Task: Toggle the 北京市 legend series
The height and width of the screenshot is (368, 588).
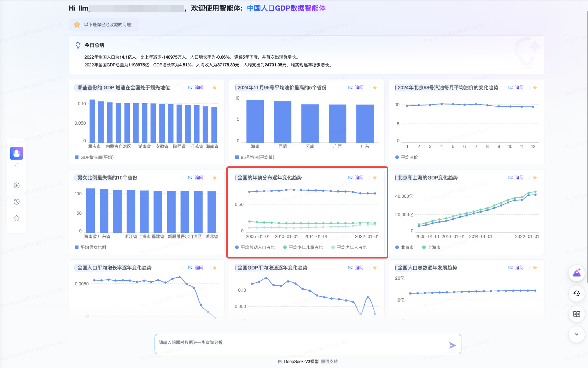Action: pyautogui.click(x=404, y=247)
